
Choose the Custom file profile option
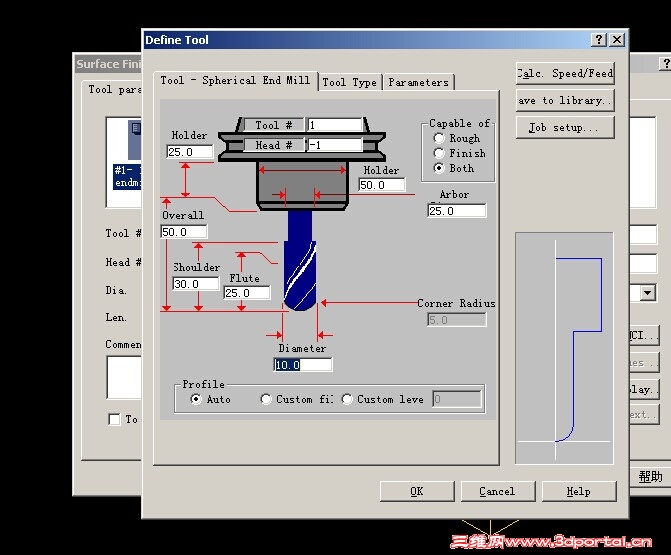point(266,399)
